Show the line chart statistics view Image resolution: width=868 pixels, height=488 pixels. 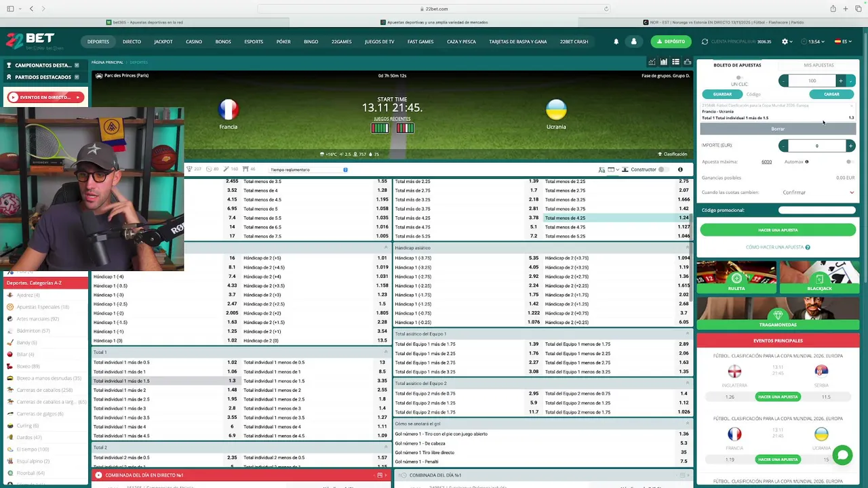pyautogui.click(x=652, y=62)
